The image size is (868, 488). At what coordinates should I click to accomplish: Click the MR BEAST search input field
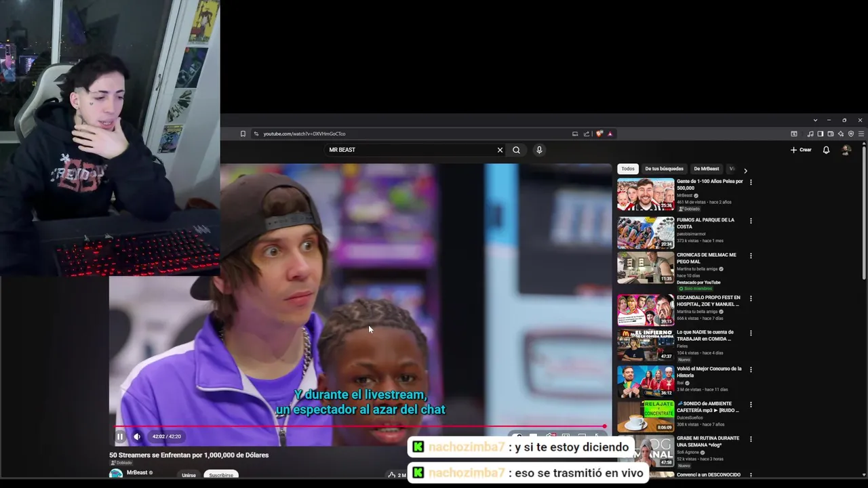tap(411, 150)
